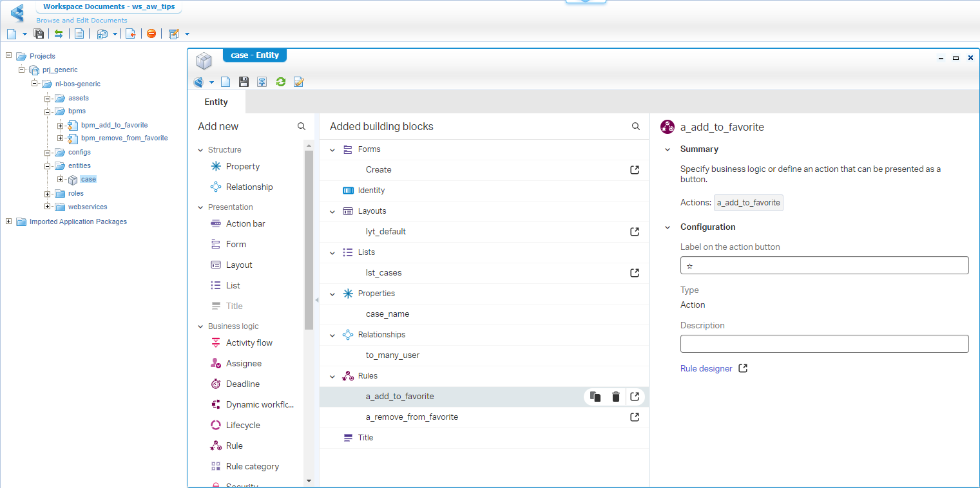Delete the a_add_to_favorite rule
This screenshot has height=488, width=980.
pos(615,397)
